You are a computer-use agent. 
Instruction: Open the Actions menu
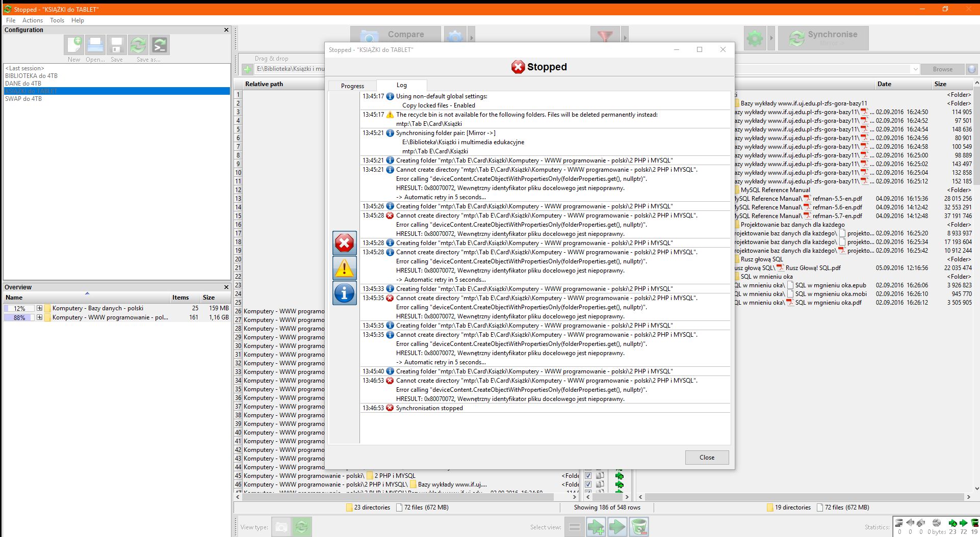(x=33, y=20)
